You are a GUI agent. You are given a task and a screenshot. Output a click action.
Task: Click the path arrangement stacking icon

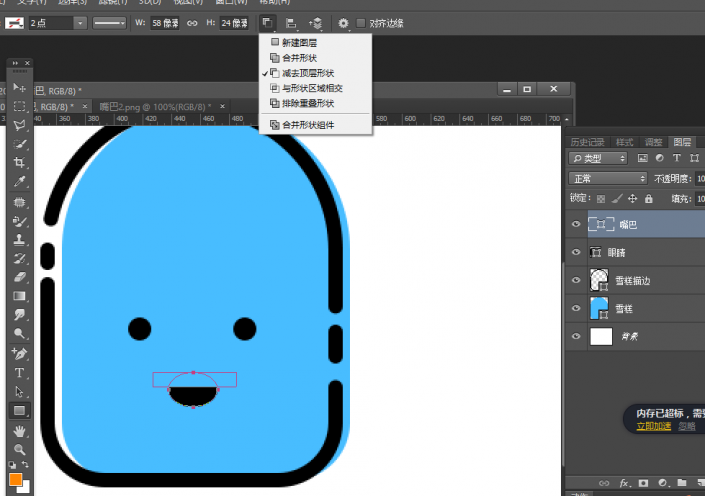click(316, 23)
